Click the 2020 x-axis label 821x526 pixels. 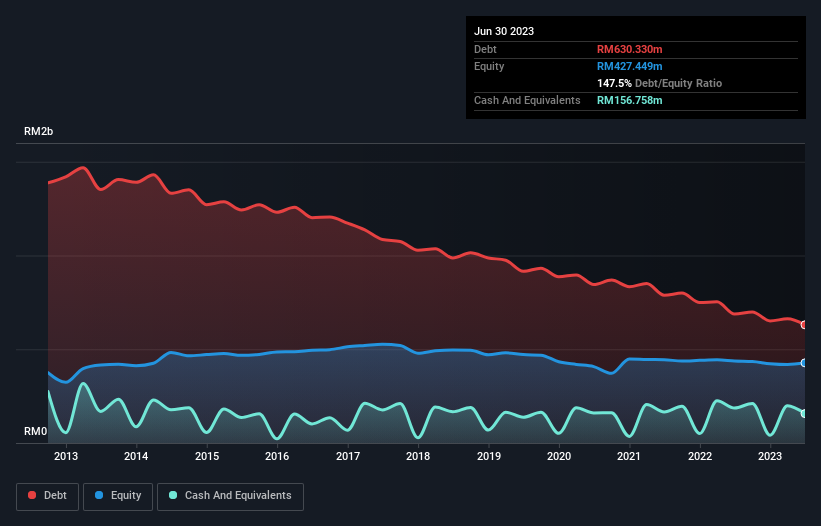coord(559,456)
